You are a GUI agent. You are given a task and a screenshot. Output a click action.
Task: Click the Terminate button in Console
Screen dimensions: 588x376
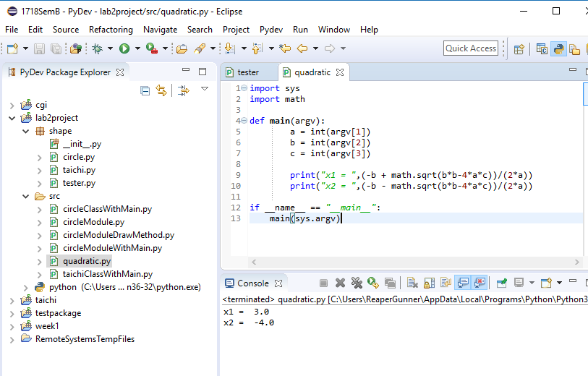click(323, 283)
